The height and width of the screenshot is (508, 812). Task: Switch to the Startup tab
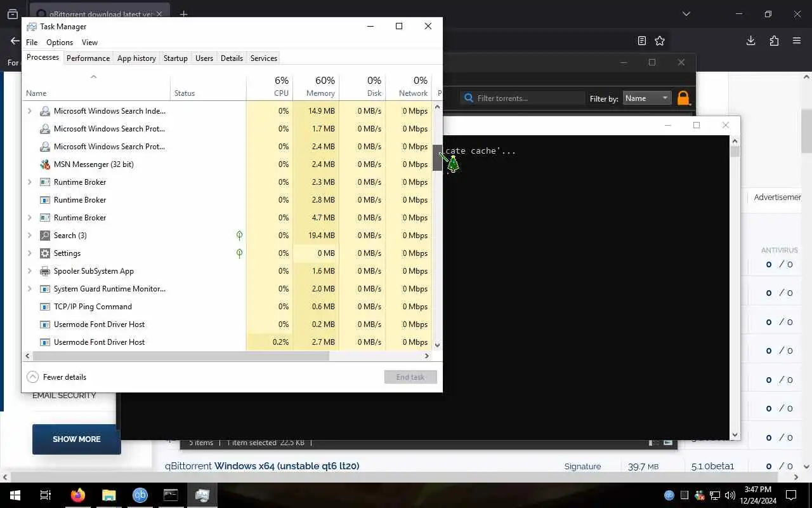click(176, 58)
